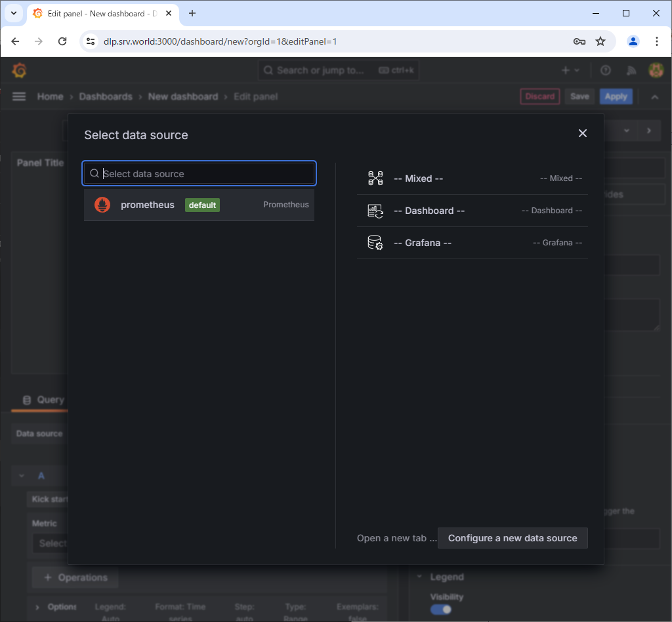Toggle the Legend Visibility switch
The height and width of the screenshot is (622, 672).
coord(440,609)
